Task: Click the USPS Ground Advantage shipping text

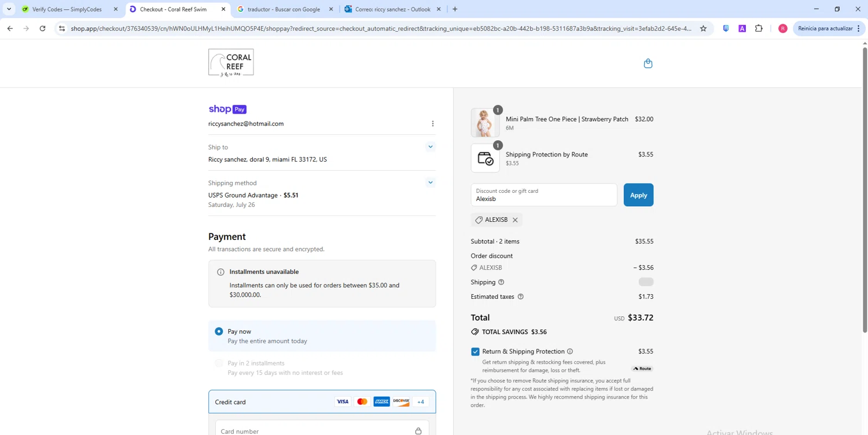Action: click(243, 195)
